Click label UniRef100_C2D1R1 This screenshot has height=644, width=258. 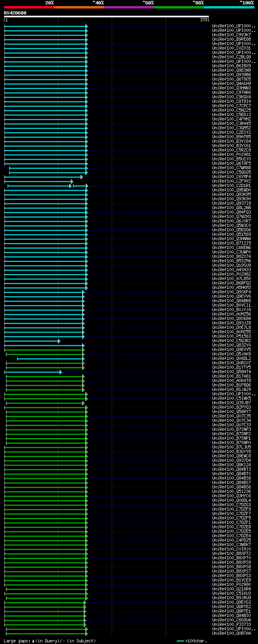(x=231, y=186)
